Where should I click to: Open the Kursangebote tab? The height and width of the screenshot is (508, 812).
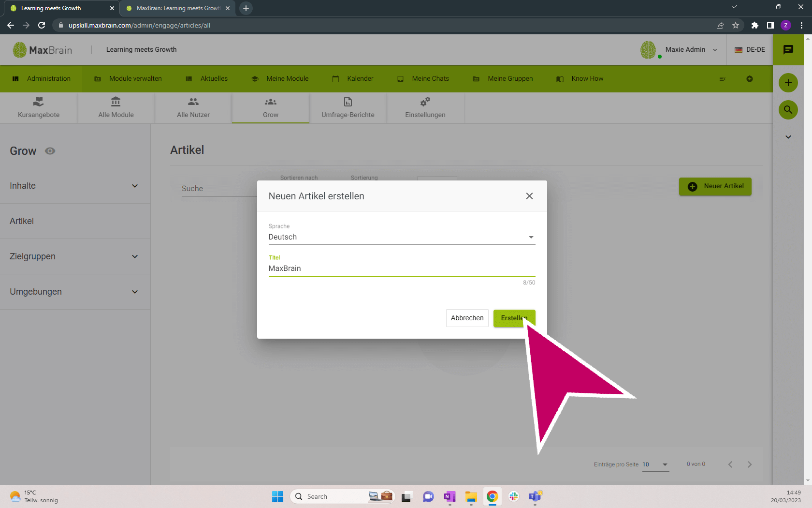pos(39,108)
